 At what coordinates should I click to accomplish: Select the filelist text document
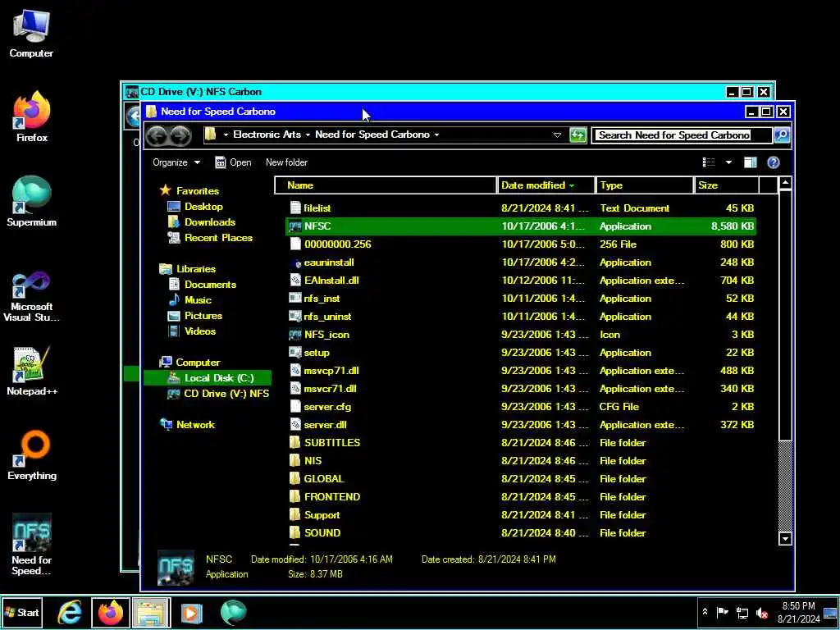click(x=521, y=208)
